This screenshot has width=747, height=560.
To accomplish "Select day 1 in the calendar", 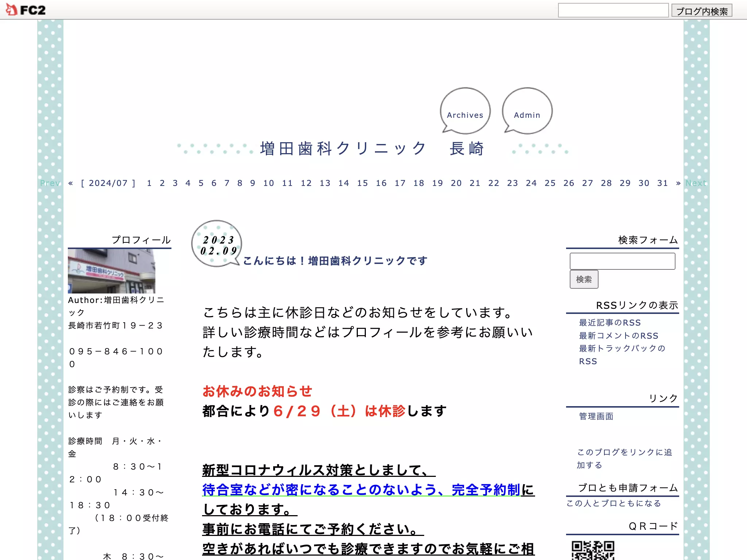I will 150,183.
